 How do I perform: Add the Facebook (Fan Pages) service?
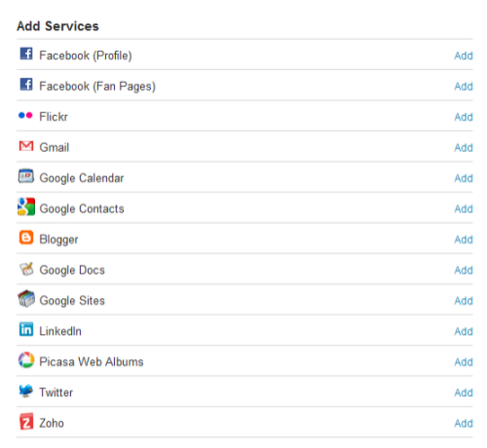click(464, 87)
